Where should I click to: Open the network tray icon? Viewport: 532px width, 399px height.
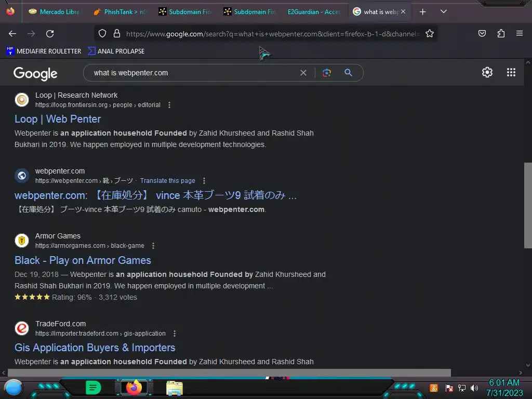point(462,388)
